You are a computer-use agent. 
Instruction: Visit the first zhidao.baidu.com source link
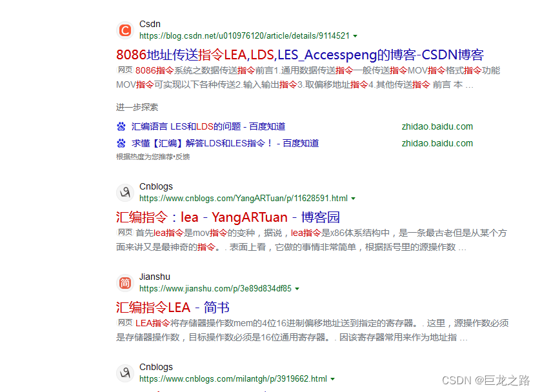pos(437,126)
